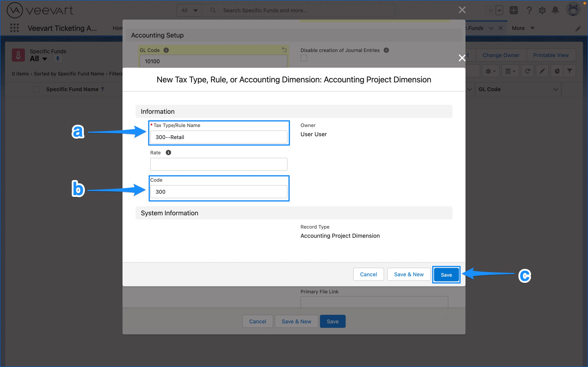This screenshot has height=367, width=588.
Task: Open the Help question mark icon
Action: pos(529,10)
